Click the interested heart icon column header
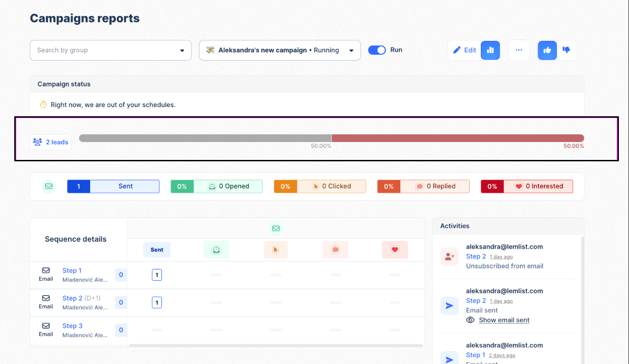629x364 pixels. pyautogui.click(x=395, y=250)
